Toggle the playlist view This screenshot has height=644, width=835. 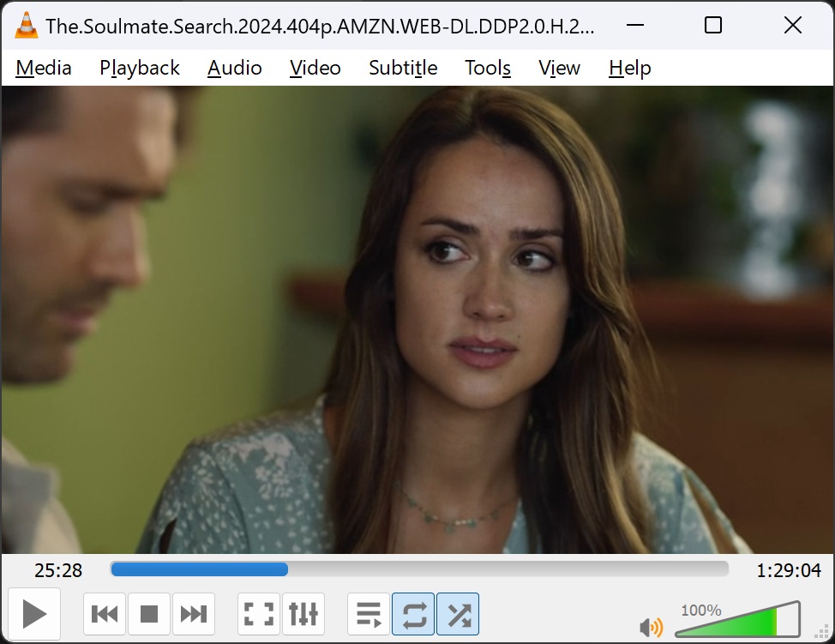point(369,614)
